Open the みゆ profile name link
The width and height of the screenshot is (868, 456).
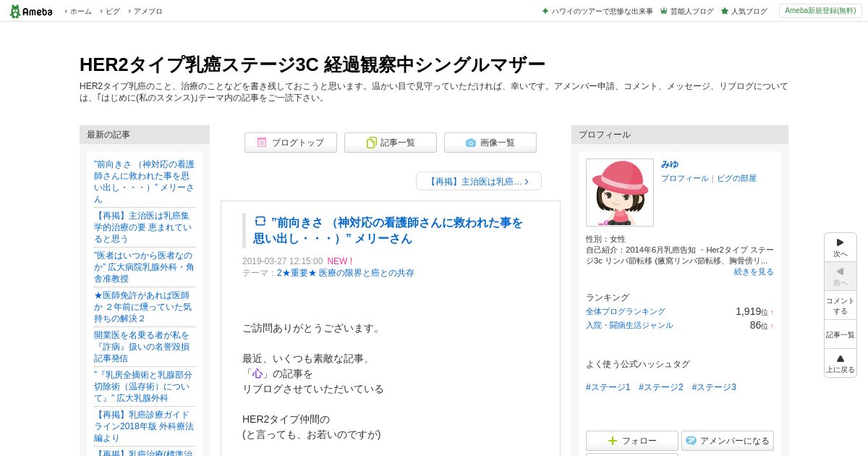coord(670,164)
